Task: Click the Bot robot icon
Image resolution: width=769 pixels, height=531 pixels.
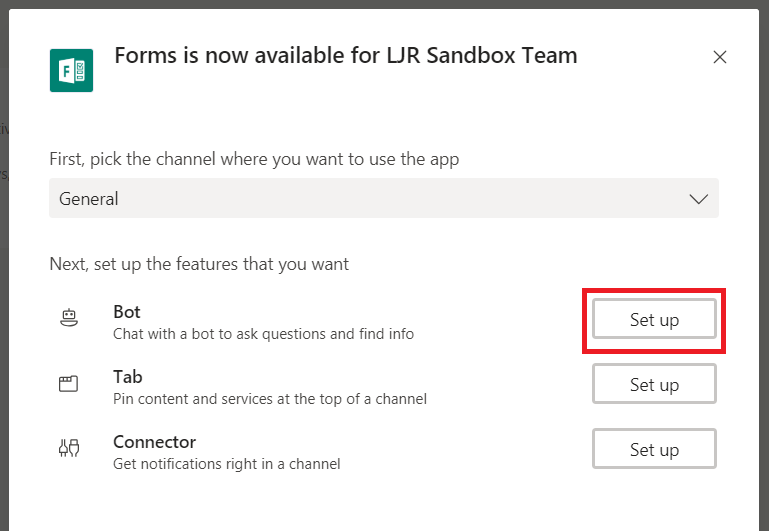Action: (x=69, y=318)
